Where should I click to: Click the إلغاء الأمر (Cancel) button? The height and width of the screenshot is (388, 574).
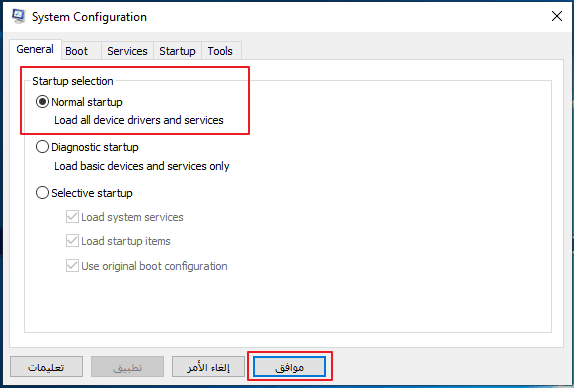(208, 367)
